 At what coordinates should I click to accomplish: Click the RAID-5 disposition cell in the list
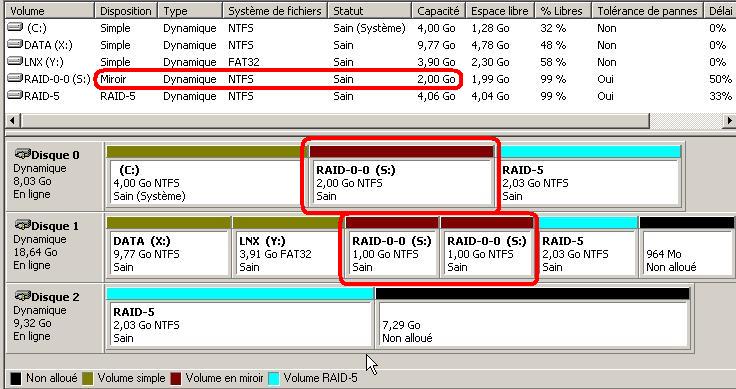[x=117, y=96]
